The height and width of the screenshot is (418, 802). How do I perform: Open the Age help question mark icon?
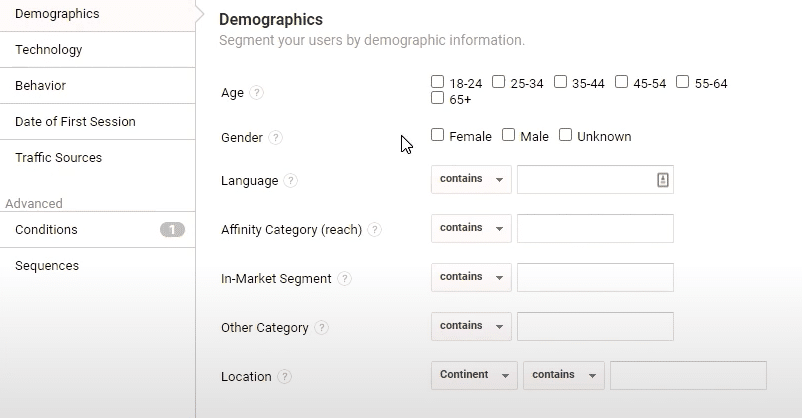point(256,93)
